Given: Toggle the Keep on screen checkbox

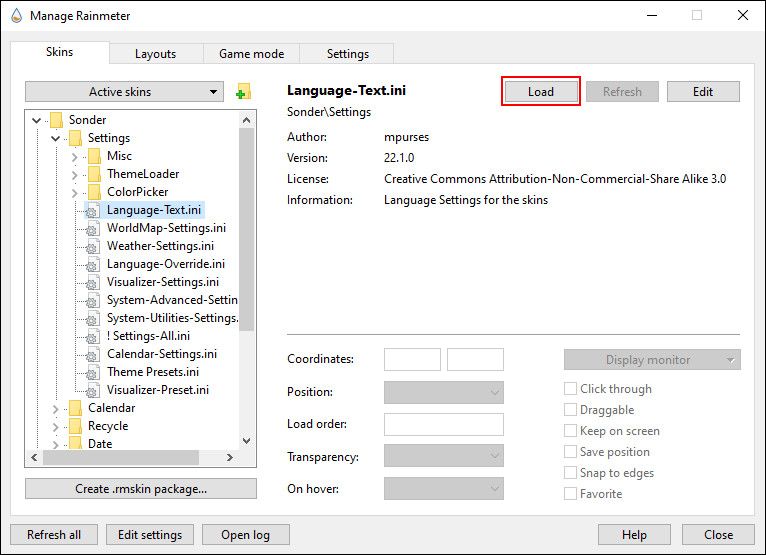Looking at the screenshot, I should (570, 431).
